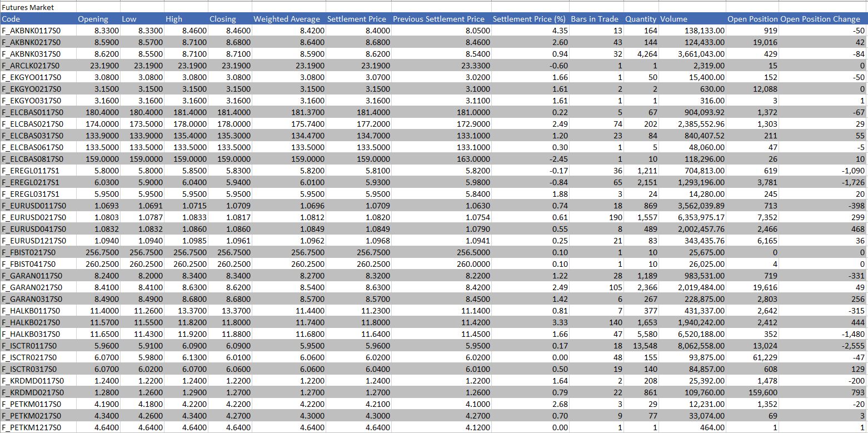Select previous settlement price 4.1200

pos(441,427)
